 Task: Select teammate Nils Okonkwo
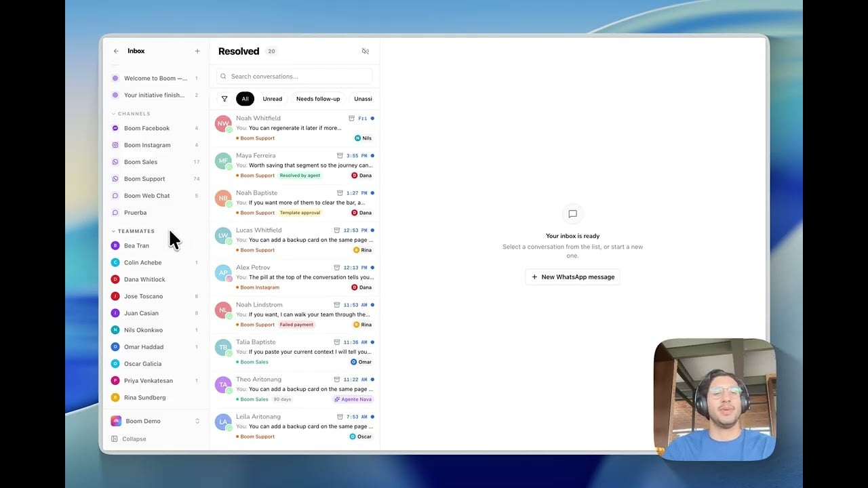coord(155,330)
